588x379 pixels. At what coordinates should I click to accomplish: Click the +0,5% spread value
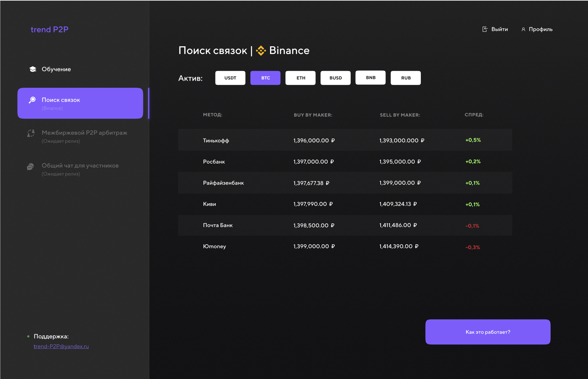[x=473, y=140]
